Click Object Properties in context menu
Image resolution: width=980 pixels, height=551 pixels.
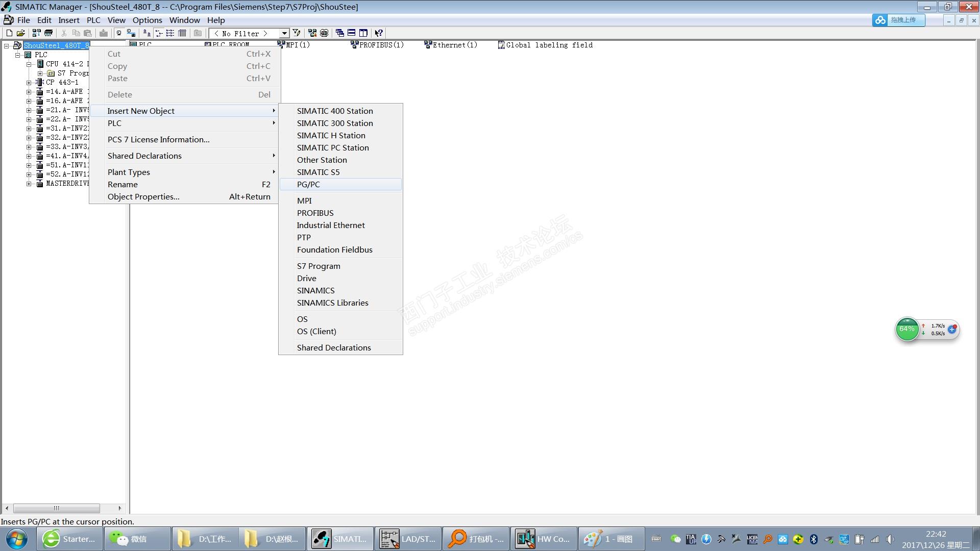point(143,196)
